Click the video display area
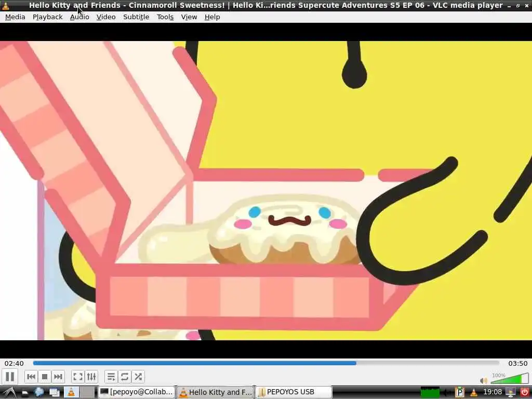Viewport: 532px width, 399px height. [x=266, y=190]
